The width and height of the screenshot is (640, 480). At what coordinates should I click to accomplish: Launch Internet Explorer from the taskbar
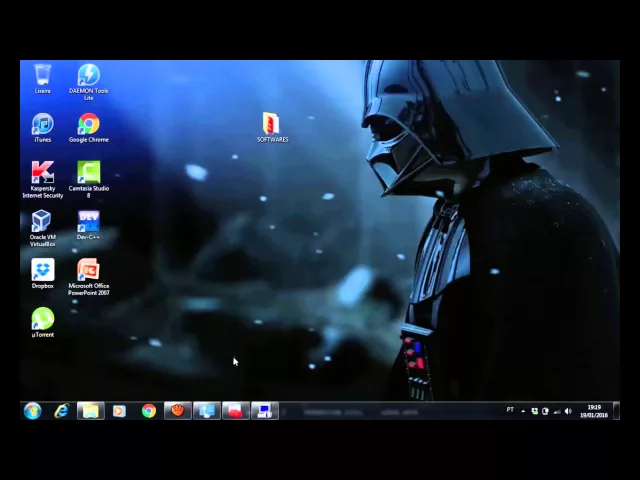click(62, 411)
